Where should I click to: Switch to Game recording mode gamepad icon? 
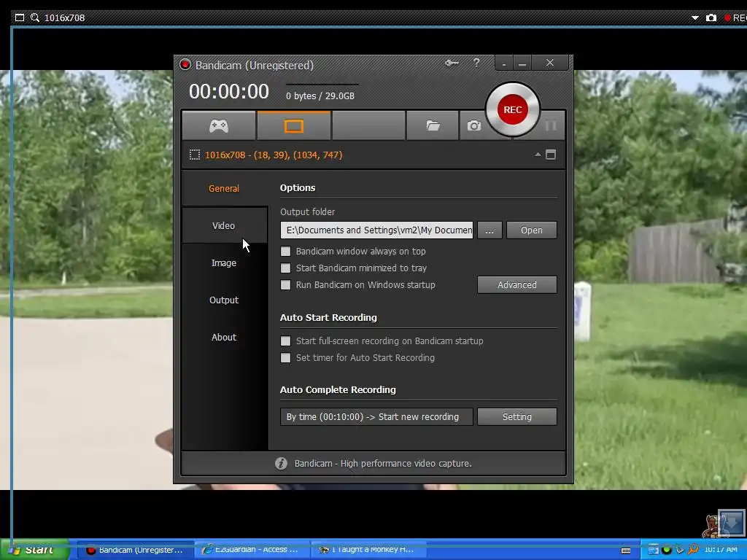tap(219, 125)
